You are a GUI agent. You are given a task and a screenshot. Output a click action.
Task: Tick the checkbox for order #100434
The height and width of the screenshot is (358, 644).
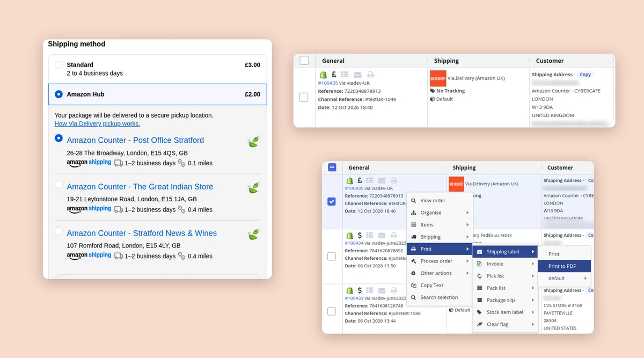coord(332,257)
